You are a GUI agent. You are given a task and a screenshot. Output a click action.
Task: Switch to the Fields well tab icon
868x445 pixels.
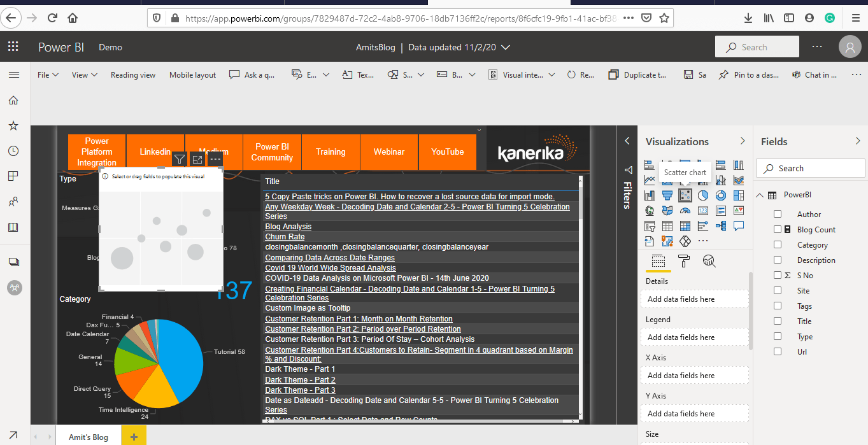(658, 261)
